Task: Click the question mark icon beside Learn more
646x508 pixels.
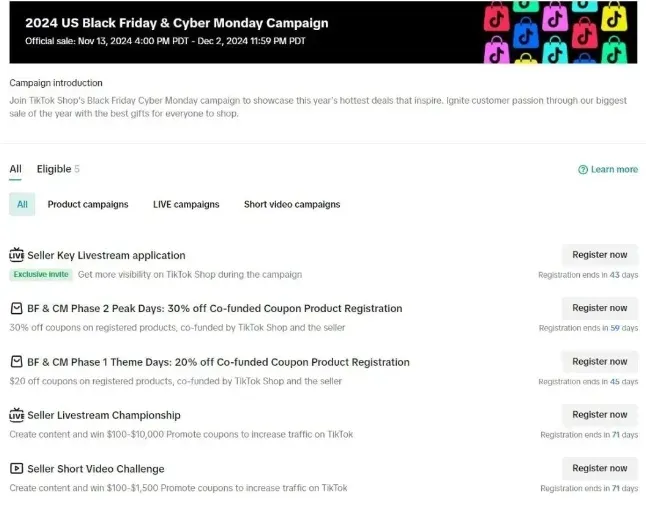Action: point(583,170)
